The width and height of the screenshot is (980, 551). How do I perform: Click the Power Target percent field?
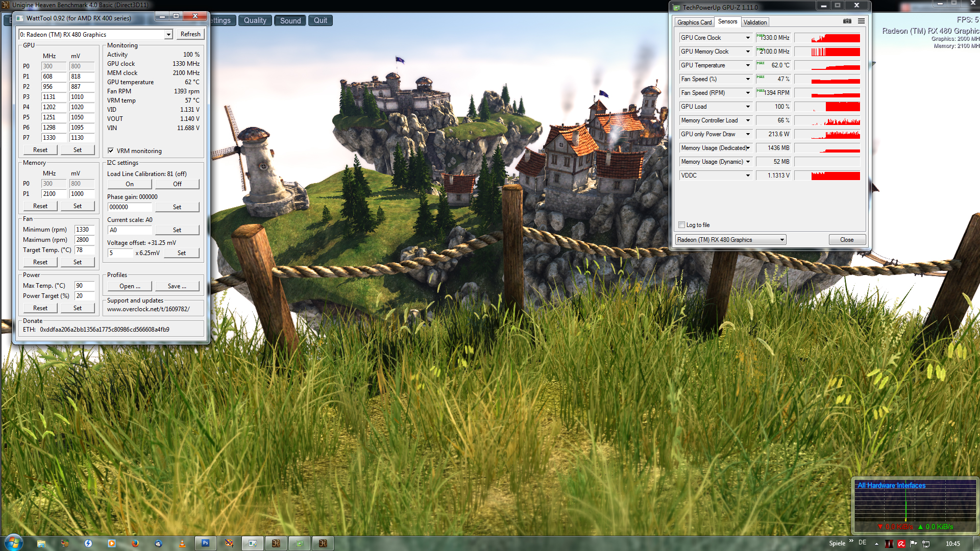[x=84, y=296]
